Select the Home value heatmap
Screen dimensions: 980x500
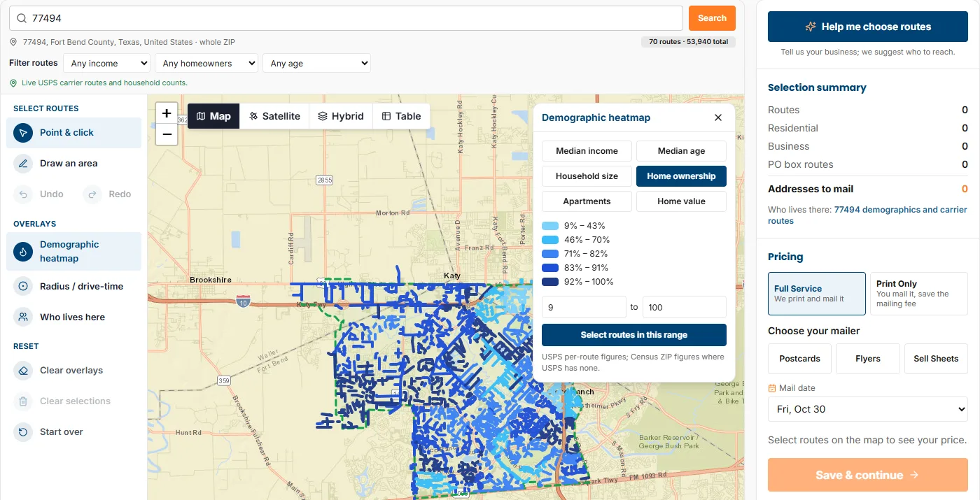pyautogui.click(x=681, y=201)
